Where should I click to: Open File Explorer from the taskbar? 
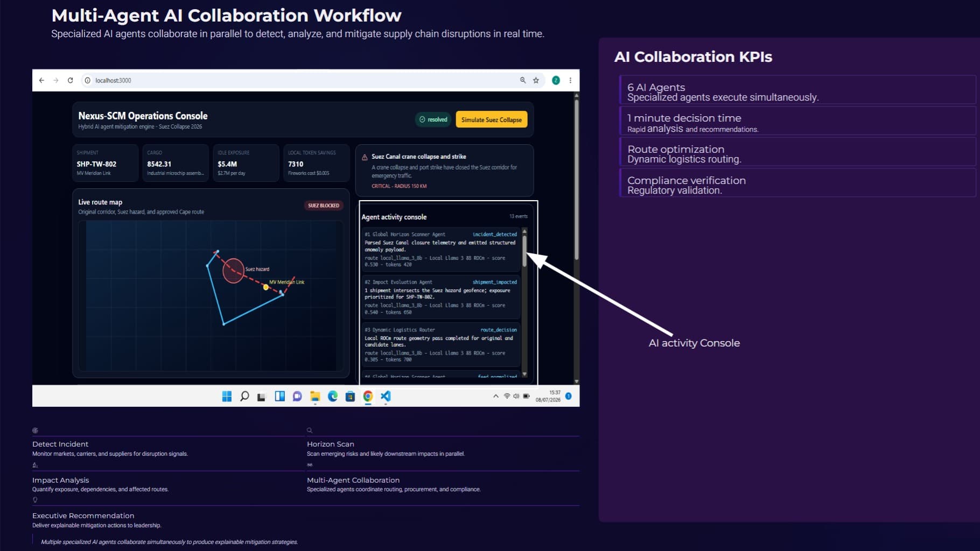tap(315, 397)
